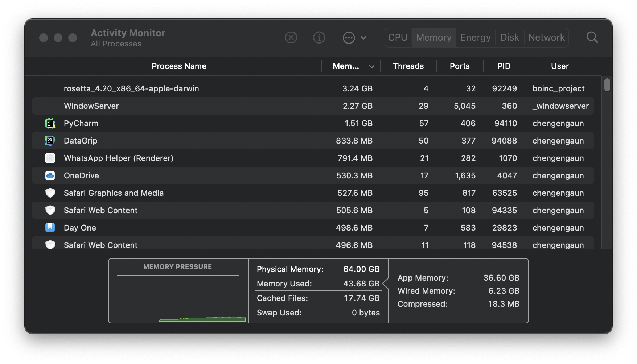Click the Compressed 18.3 MB value
Image resolution: width=637 pixels, height=364 pixels.
tap(504, 304)
